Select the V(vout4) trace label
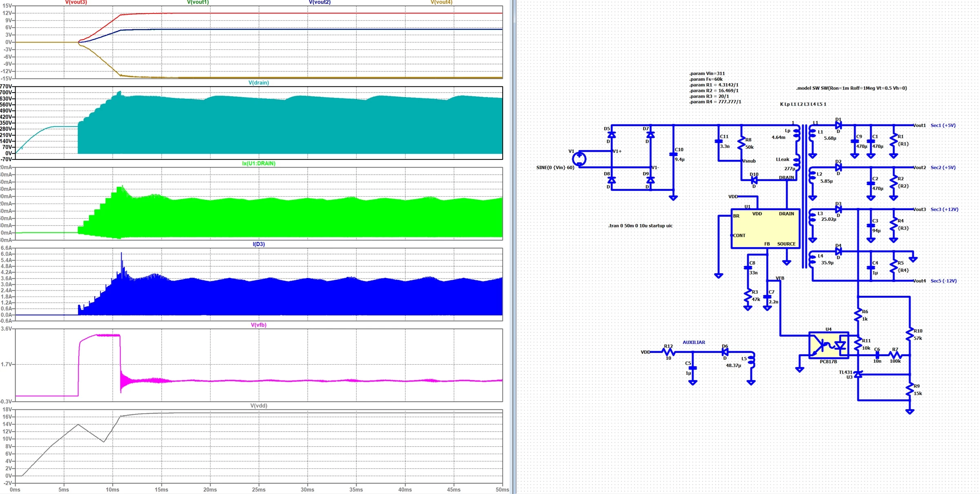980x494 pixels. point(441,2)
